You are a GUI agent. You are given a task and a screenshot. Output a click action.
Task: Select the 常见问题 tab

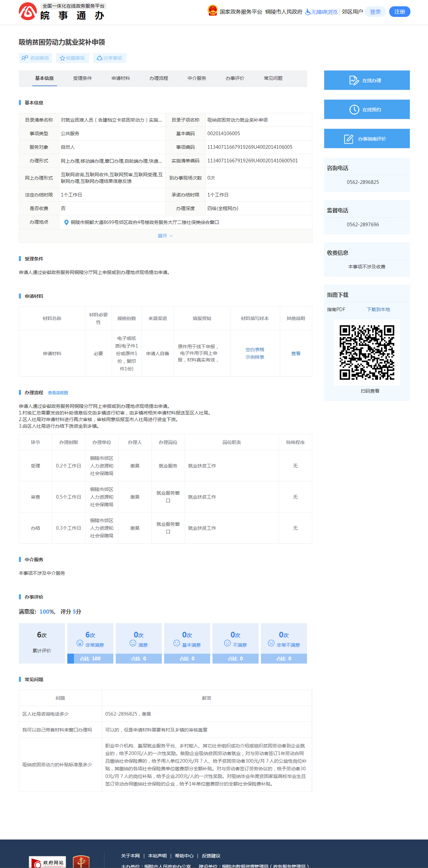pos(273,78)
